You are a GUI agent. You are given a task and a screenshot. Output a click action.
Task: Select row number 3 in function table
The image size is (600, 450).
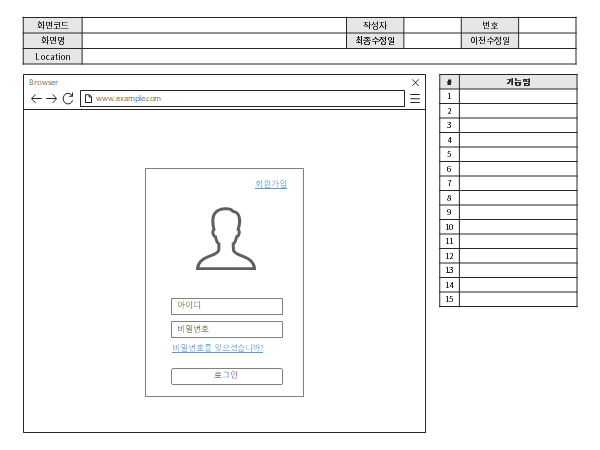tap(508, 126)
